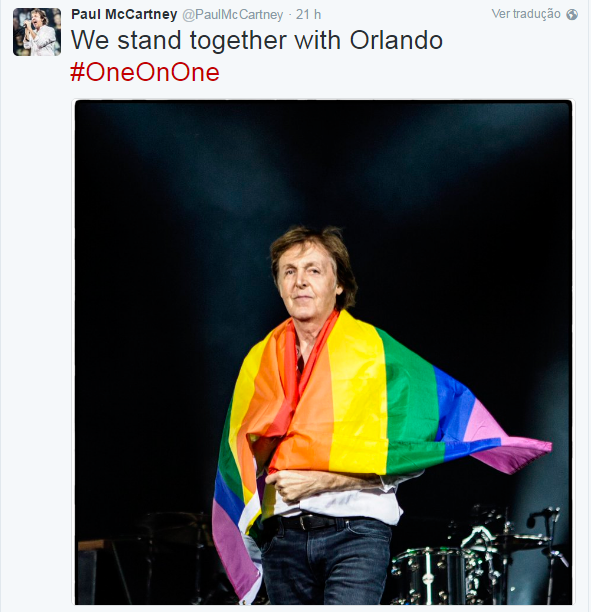Click the microphone stand in the photo

click(x=548, y=554)
